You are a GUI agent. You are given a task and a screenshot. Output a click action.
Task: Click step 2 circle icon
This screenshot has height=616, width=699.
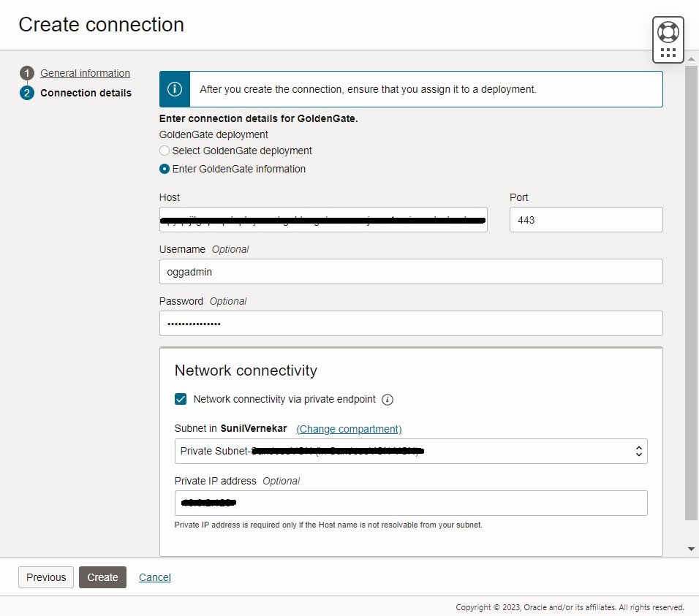tap(27, 93)
